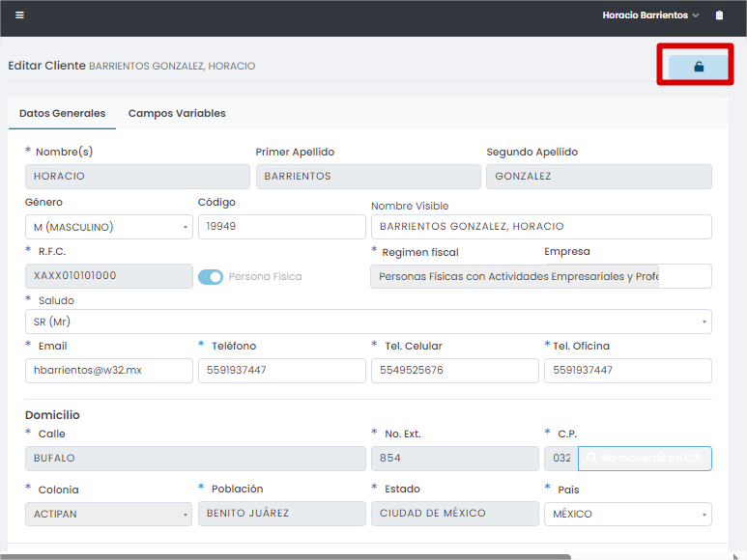This screenshot has height=560, width=747.
Task: Toggle the Persona Física switch
Action: (211, 277)
